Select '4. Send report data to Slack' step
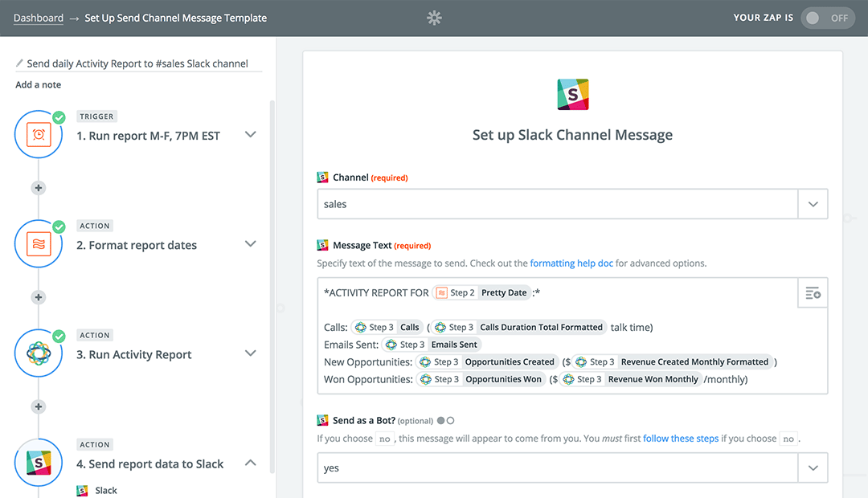 click(150, 463)
